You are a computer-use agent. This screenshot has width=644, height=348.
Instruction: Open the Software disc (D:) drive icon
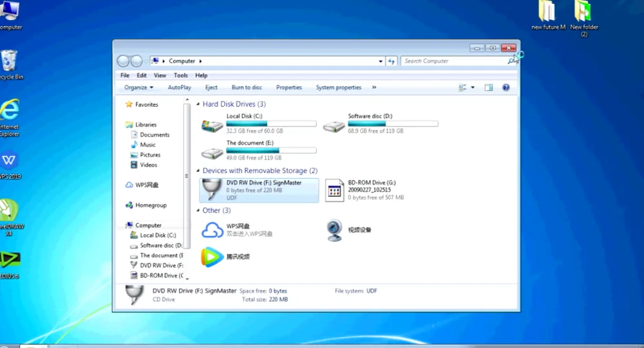pyautogui.click(x=334, y=125)
